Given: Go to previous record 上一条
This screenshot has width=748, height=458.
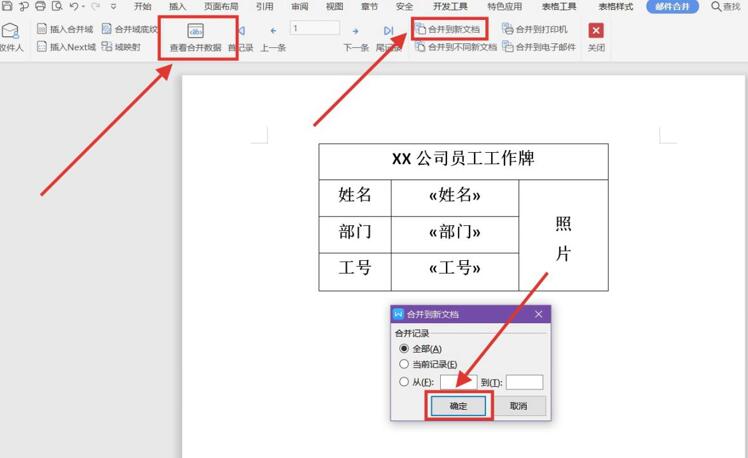Looking at the screenshot, I should pos(273,39).
